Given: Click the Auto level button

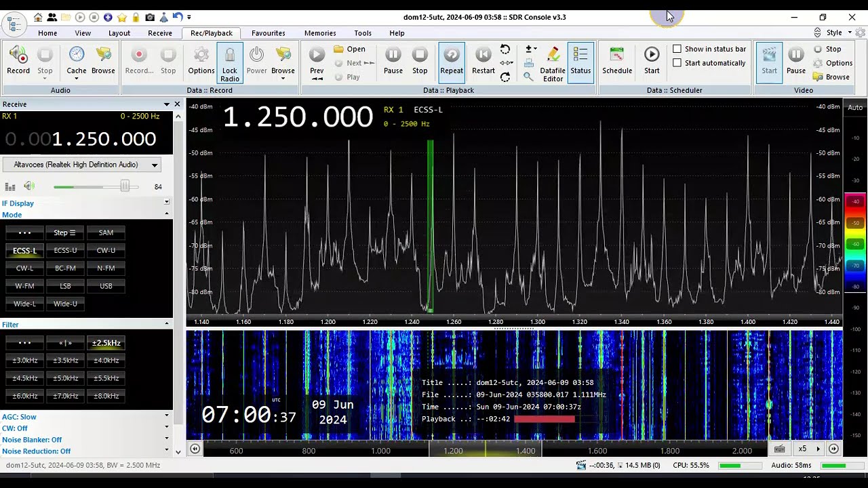Looking at the screenshot, I should click(x=855, y=108).
